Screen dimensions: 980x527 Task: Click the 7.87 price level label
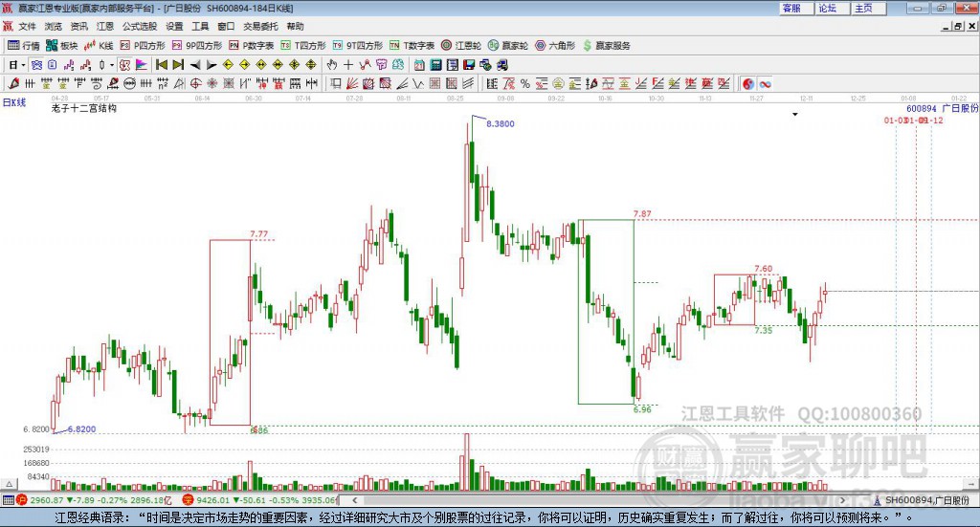point(642,213)
